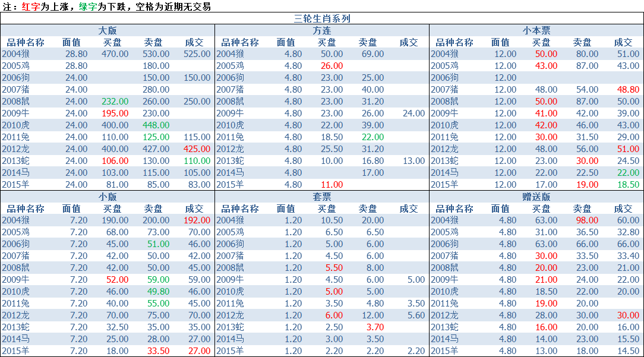Select 81.00 in 大版 2015羊 row

point(118,185)
